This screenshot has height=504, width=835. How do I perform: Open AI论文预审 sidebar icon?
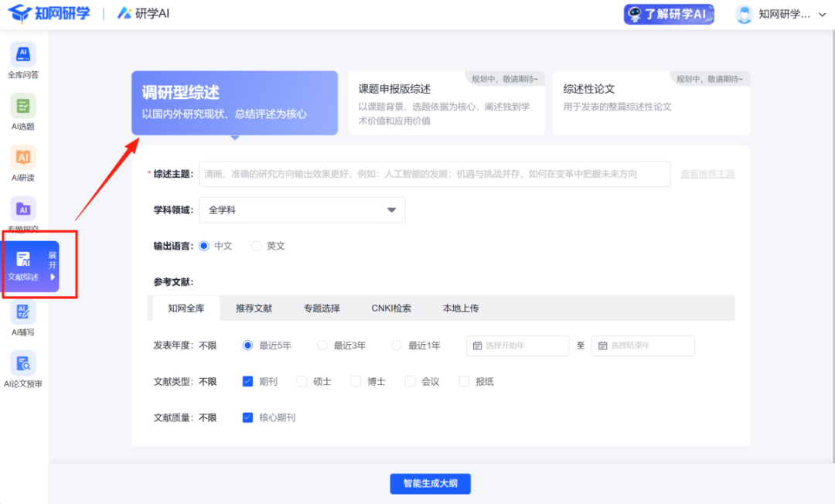pyautogui.click(x=23, y=364)
